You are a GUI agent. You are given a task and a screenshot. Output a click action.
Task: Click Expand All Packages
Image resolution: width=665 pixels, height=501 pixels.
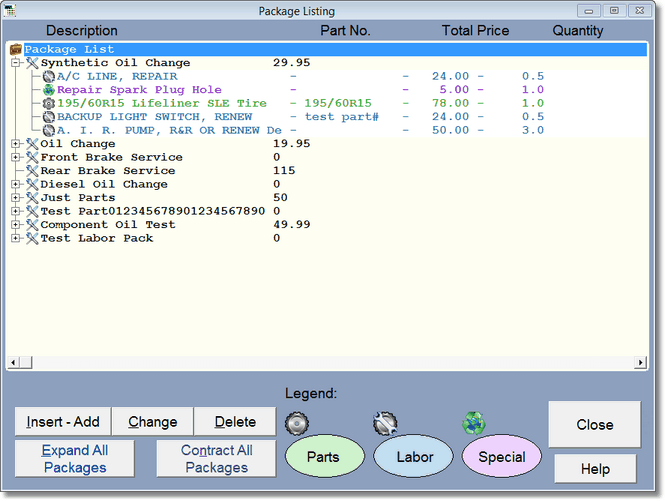pos(75,459)
